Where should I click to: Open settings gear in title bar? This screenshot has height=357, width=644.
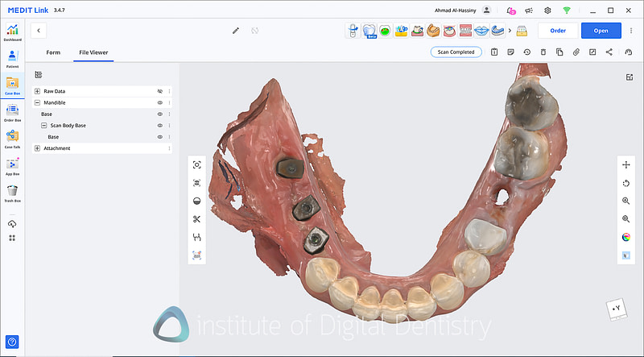pyautogui.click(x=547, y=10)
